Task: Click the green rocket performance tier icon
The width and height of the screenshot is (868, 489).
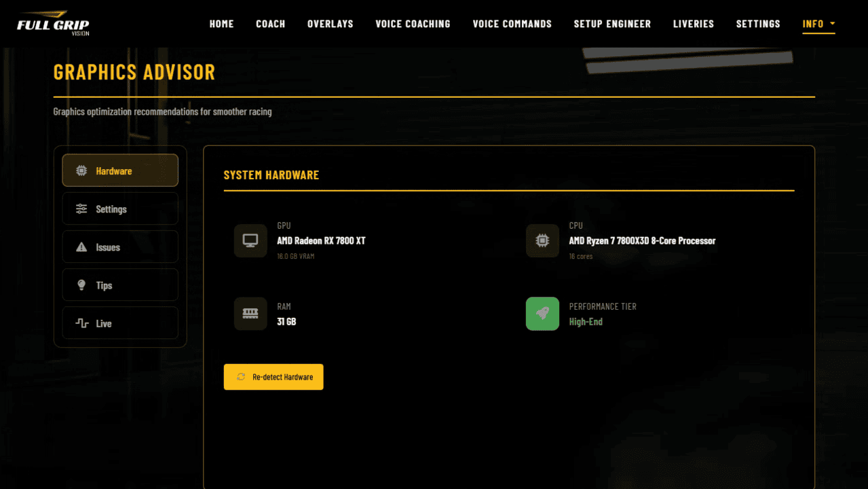Action: (x=542, y=314)
